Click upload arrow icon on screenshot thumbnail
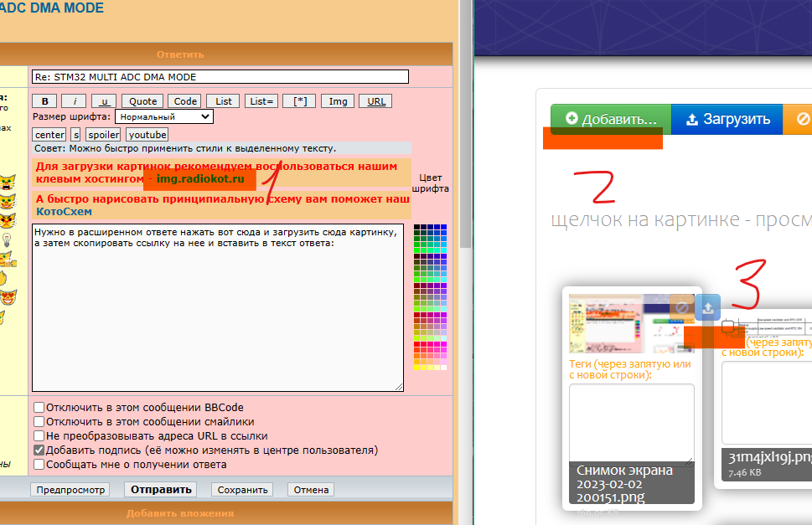Viewport: 812px width, 525px height. (708, 307)
